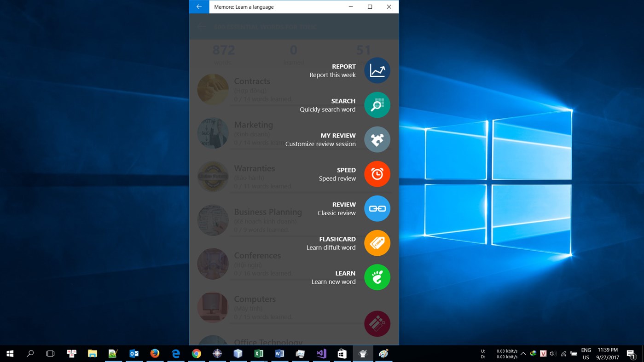This screenshot has height=362, width=644.
Task: Open the Windows Start menu
Action: 10,353
